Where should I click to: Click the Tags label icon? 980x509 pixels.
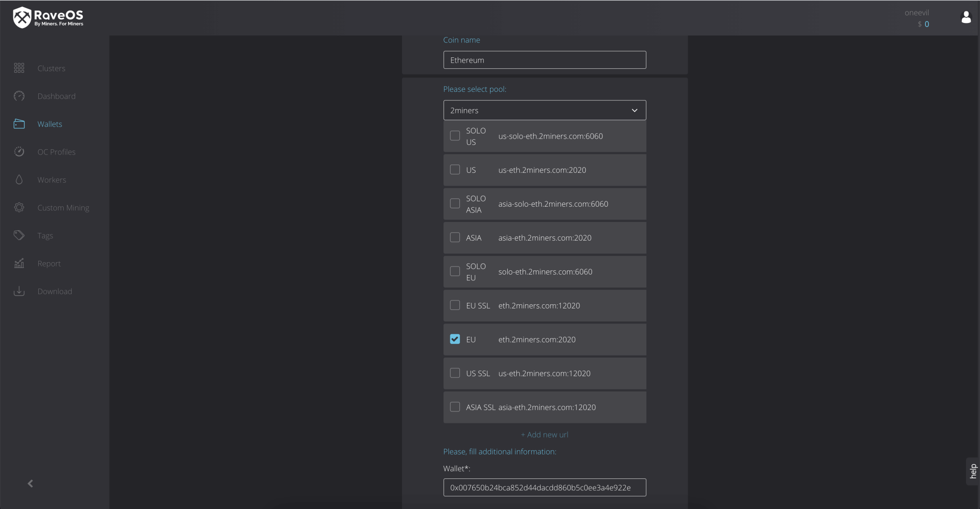click(19, 235)
